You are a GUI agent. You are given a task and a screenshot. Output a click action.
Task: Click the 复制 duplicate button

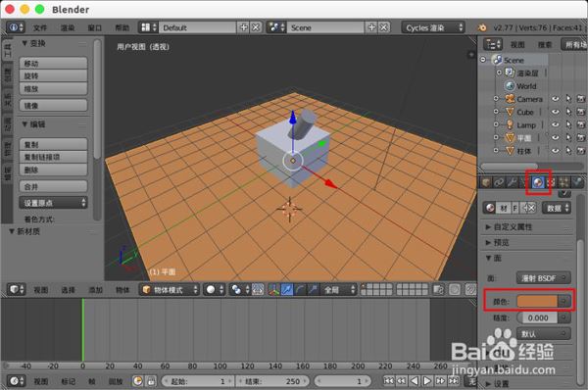53,144
